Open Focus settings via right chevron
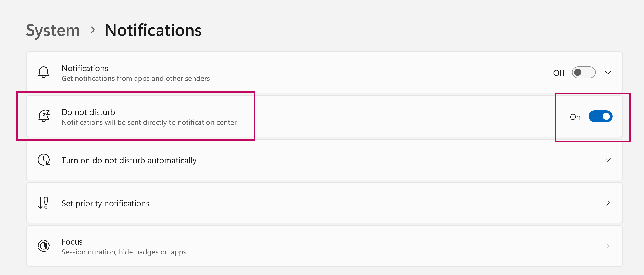The image size is (644, 275). 608,246
